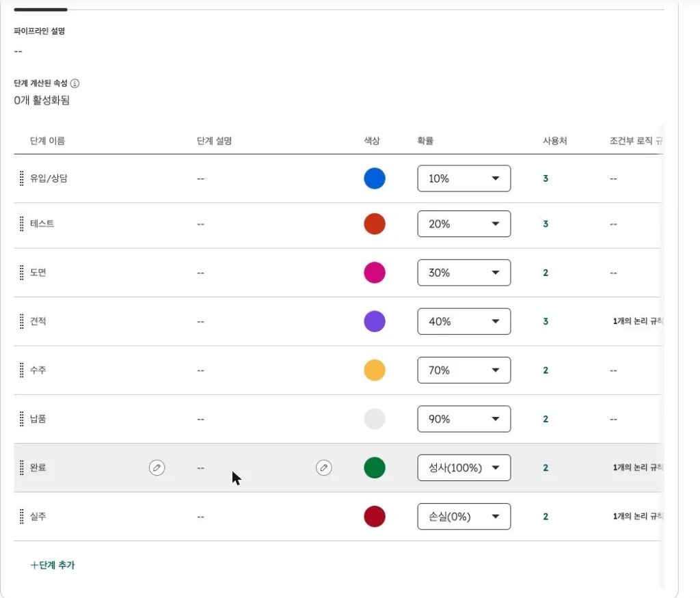Edit the 완료 stage description with pencil icon
This screenshot has width=700, height=598.
tap(323, 467)
